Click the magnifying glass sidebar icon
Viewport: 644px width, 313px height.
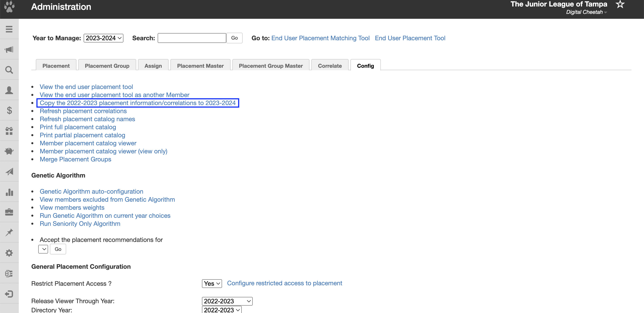click(x=9, y=70)
